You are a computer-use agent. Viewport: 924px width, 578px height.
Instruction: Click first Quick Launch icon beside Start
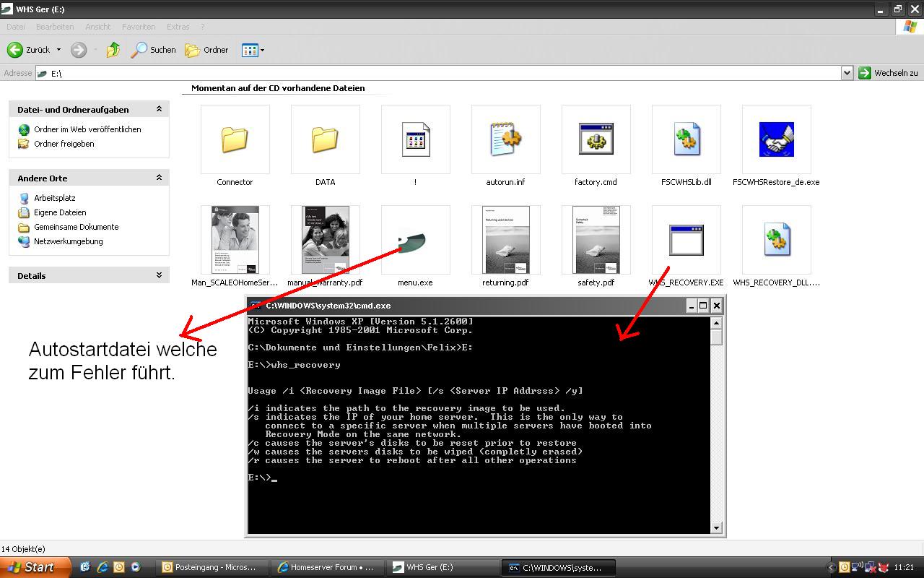tap(85, 567)
